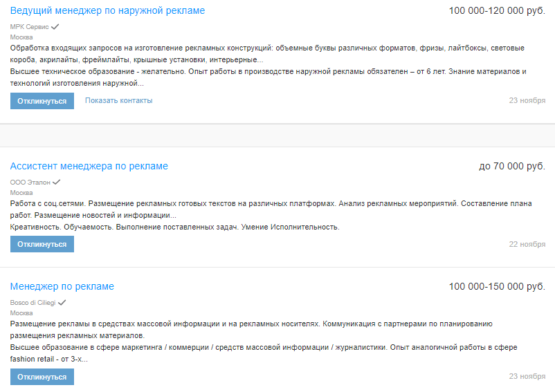Show contacts via 'Показать контакты'
Viewport: 555px width, 392px height.
(x=118, y=101)
